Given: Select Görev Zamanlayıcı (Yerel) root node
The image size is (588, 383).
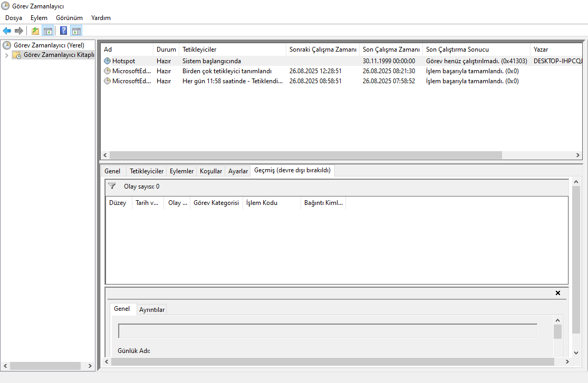Looking at the screenshot, I should click(49, 45).
